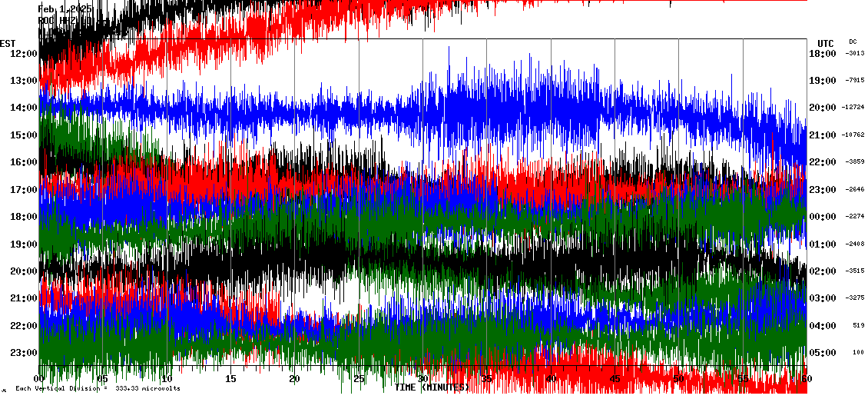Viewport: 868px width, 399px height.
Task: Select the 14:00 EST row label
Action: coord(24,108)
